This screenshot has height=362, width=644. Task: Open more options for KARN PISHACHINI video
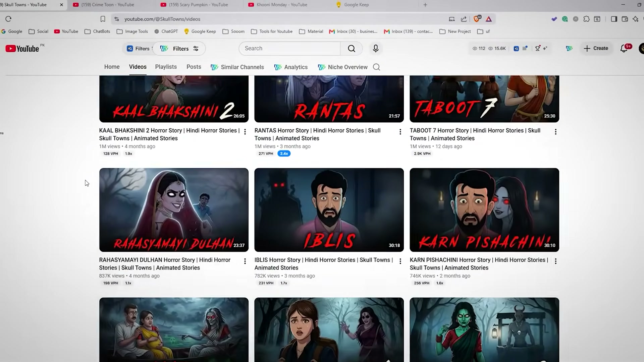[555, 261]
